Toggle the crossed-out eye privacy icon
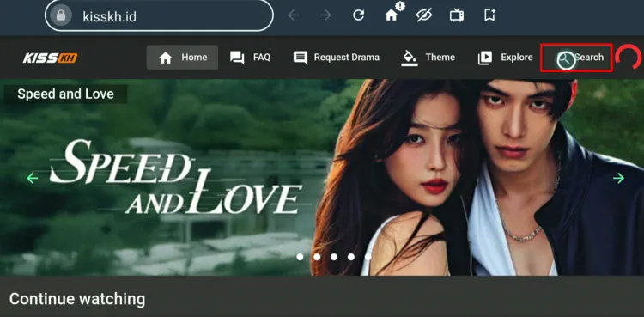The image size is (644, 317). [424, 15]
